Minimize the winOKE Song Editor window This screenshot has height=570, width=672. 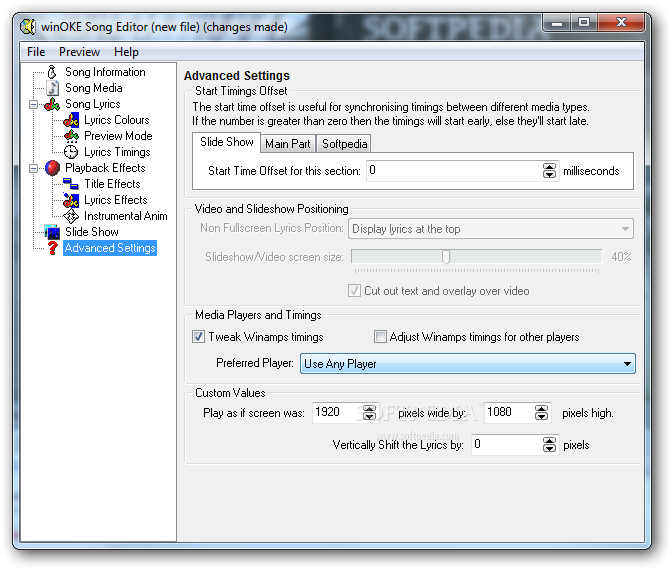(557, 22)
